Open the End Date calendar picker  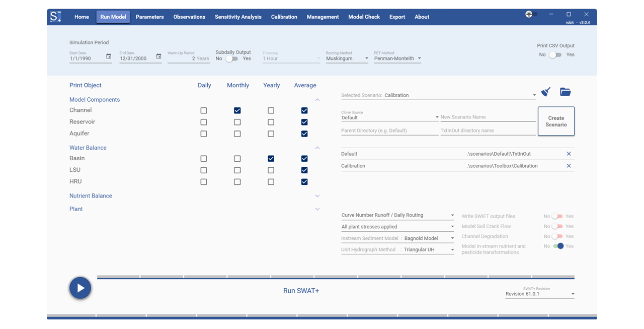click(158, 56)
